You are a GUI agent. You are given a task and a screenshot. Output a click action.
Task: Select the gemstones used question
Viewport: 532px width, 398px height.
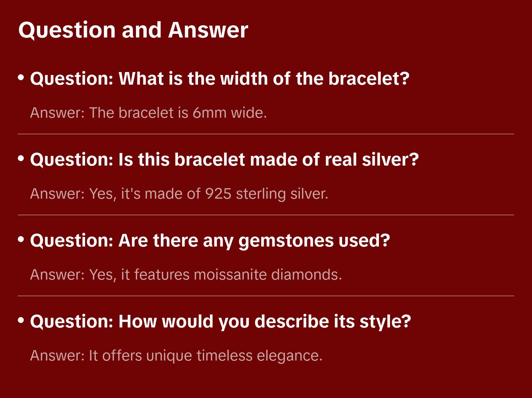point(210,241)
